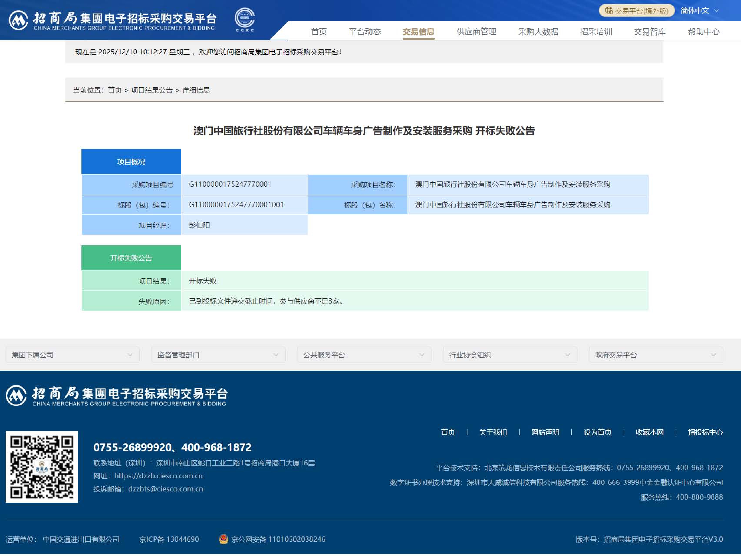
Task: Open the 供应商管理 menu item
Action: click(x=476, y=31)
